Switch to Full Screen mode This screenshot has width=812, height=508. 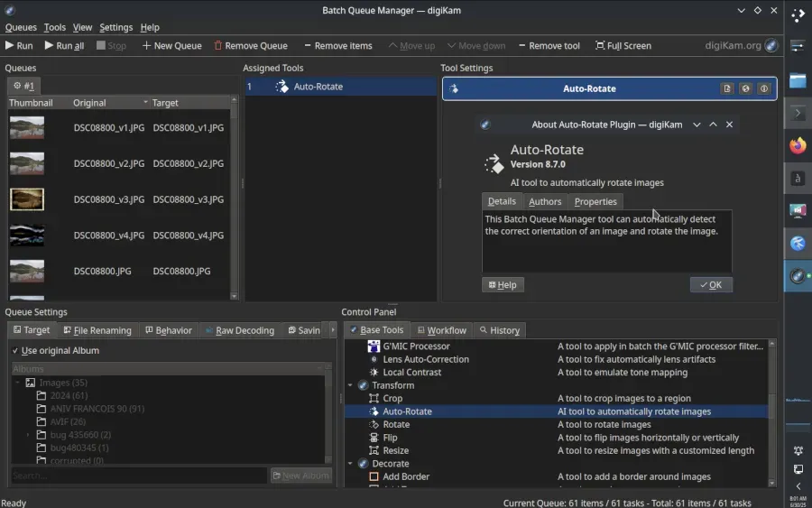pos(623,46)
